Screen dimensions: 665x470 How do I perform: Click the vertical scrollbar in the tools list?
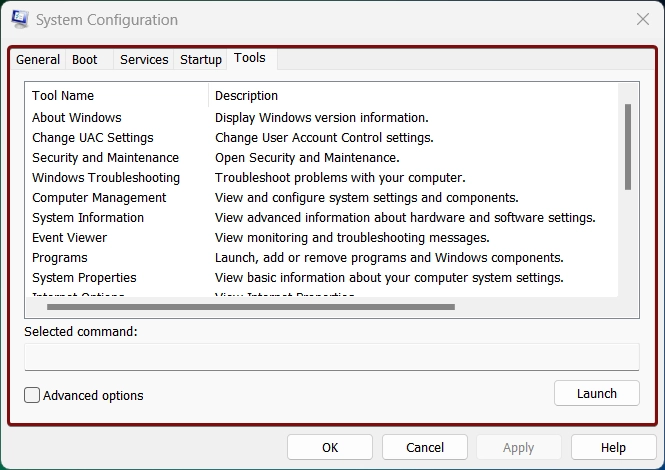coord(628,147)
